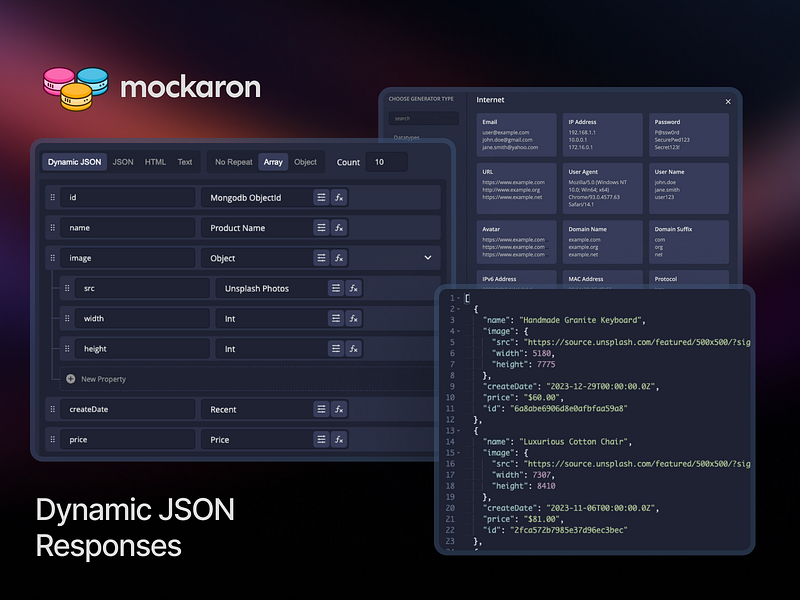Close the Internet generator type dialog
This screenshot has height=600, width=800.
click(x=728, y=102)
